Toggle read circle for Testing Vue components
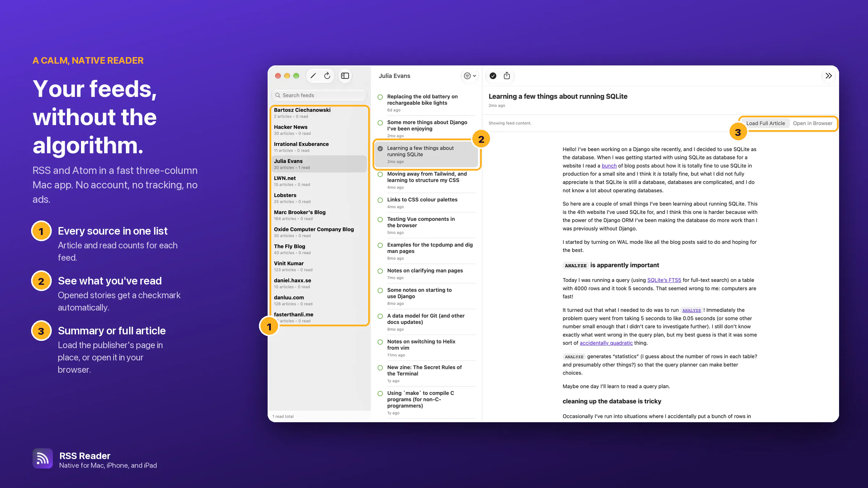Screen dimensions: 868x488 click(x=380, y=219)
